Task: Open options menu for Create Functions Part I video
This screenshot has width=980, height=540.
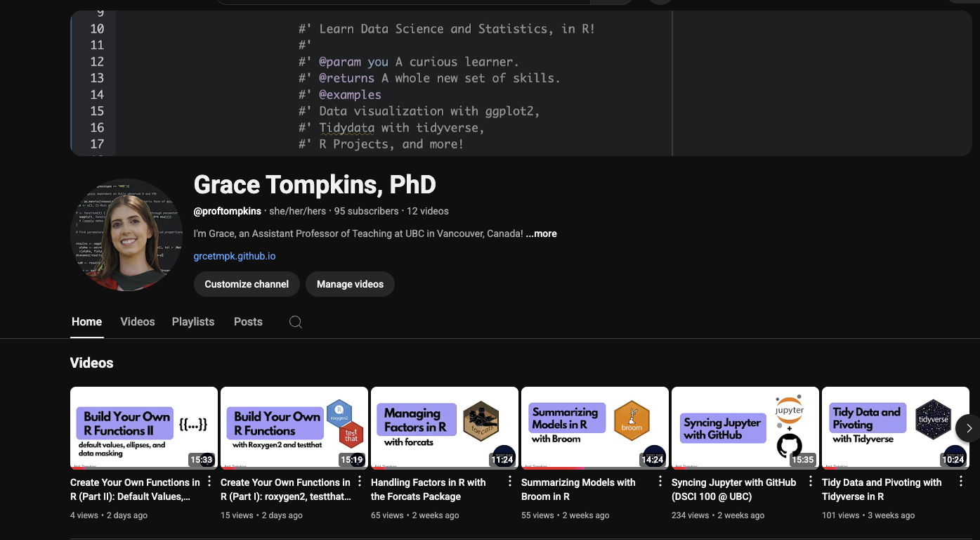Action: click(x=359, y=482)
